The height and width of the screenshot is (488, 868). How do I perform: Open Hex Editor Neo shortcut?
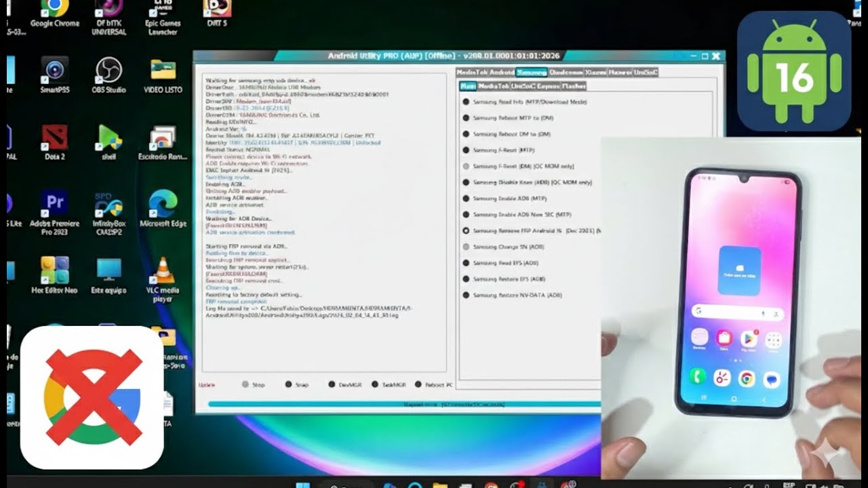pos(54,274)
